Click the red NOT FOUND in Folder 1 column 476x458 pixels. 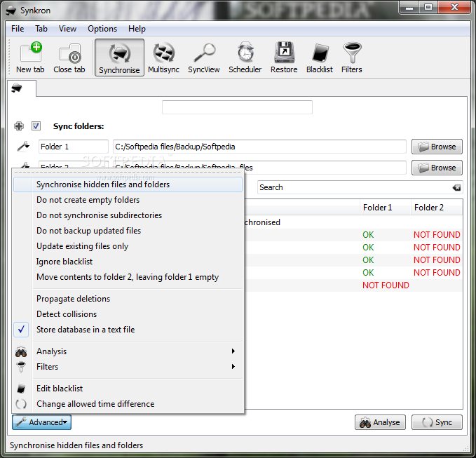point(386,285)
